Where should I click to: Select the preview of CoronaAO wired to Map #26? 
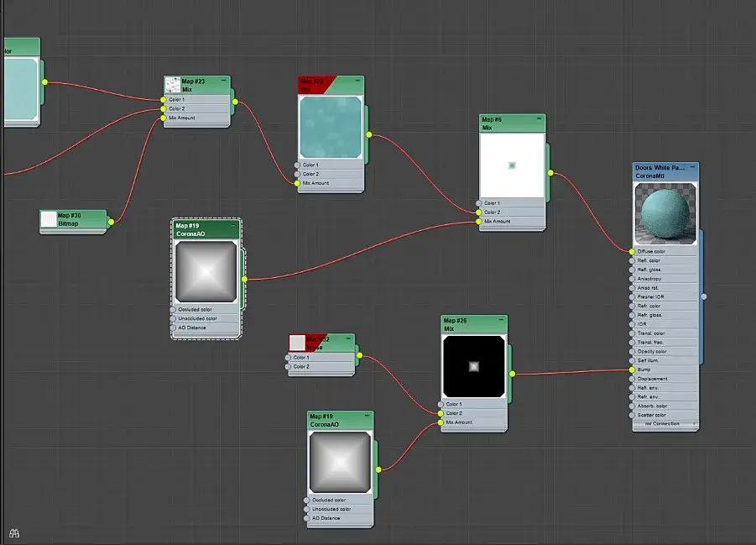(341, 462)
